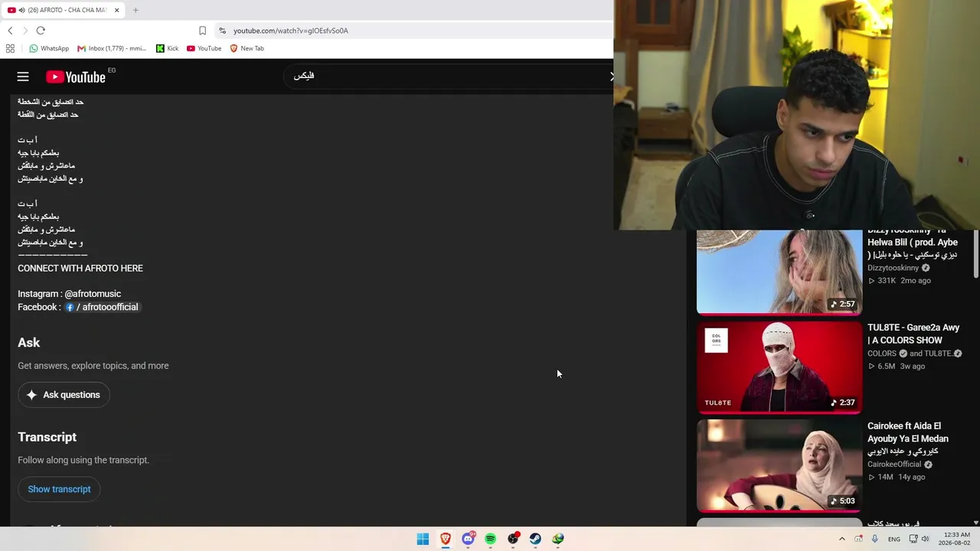Open the Gmail Inbox bookmark
Screen dimensions: 980x551
112,48
